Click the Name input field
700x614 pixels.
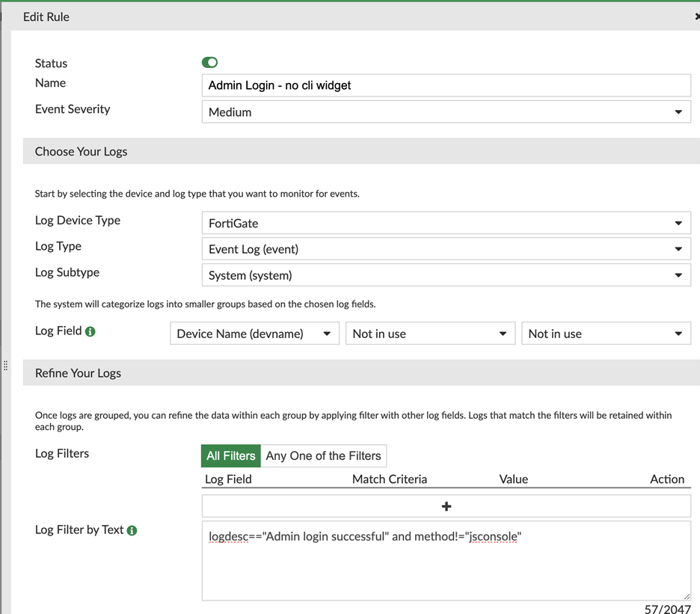[446, 85]
